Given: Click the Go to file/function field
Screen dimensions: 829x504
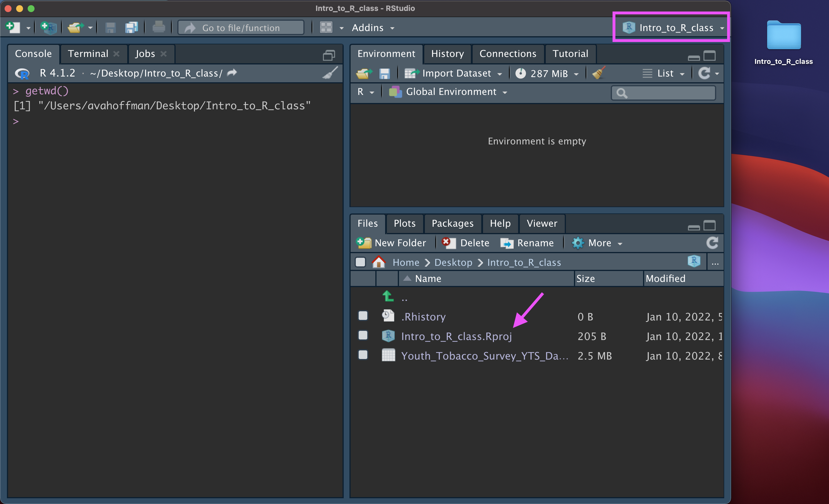Looking at the screenshot, I should pos(241,28).
